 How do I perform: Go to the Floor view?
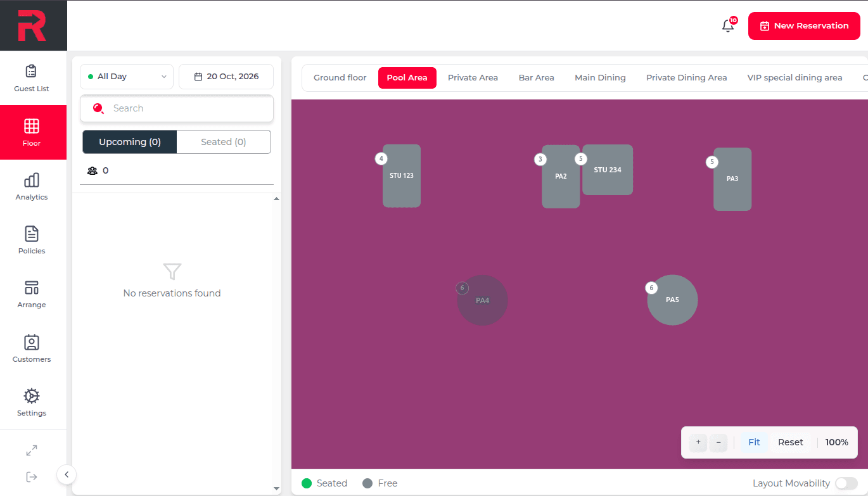32,132
